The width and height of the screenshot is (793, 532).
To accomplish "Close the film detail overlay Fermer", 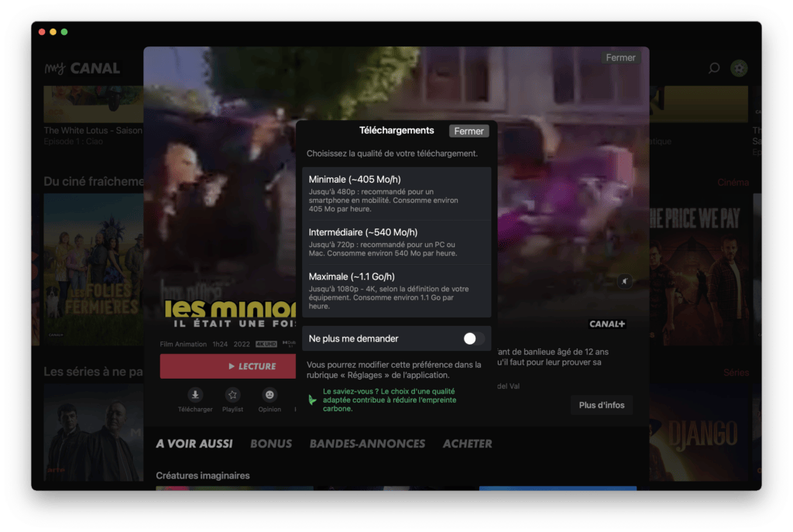I will (x=620, y=57).
